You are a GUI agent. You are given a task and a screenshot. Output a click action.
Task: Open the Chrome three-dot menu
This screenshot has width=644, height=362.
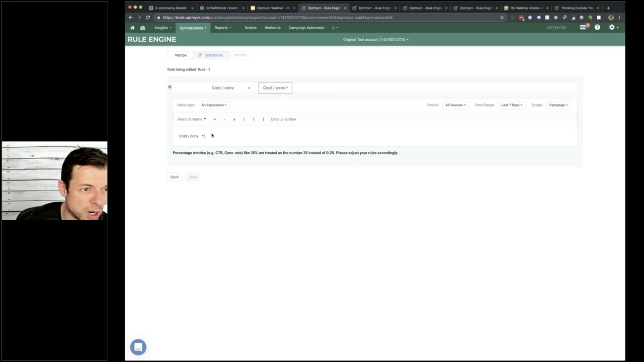pyautogui.click(x=619, y=18)
